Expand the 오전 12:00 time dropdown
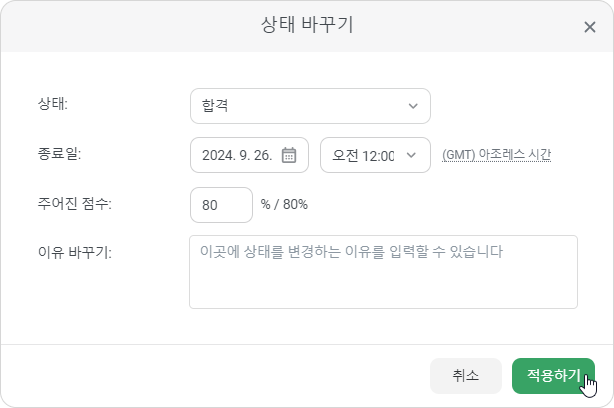The image size is (614, 408). (x=375, y=155)
